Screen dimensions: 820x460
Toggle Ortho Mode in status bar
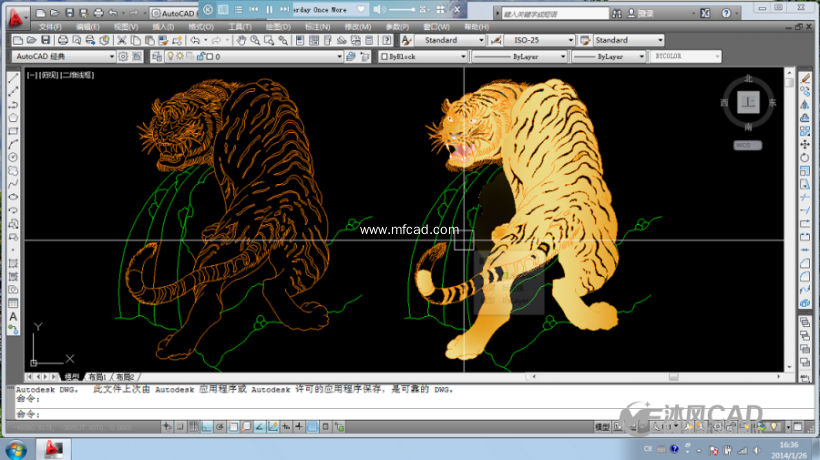[x=207, y=427]
